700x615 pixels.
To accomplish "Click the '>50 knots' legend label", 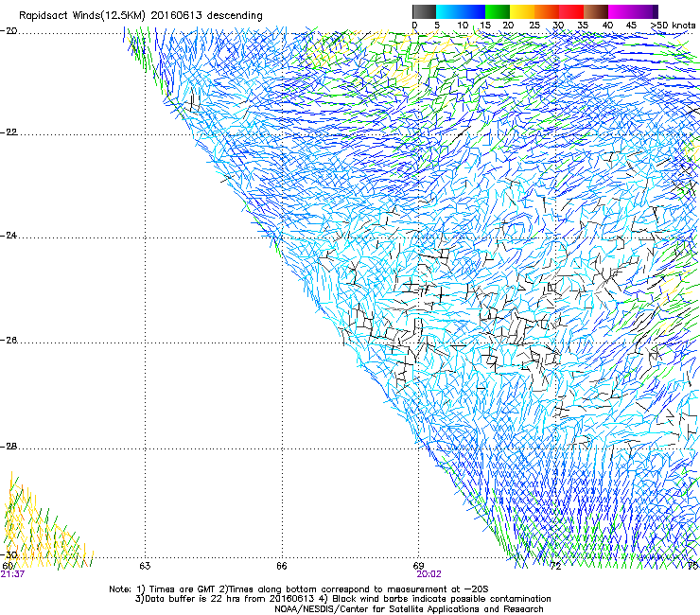I will pyautogui.click(x=673, y=25).
